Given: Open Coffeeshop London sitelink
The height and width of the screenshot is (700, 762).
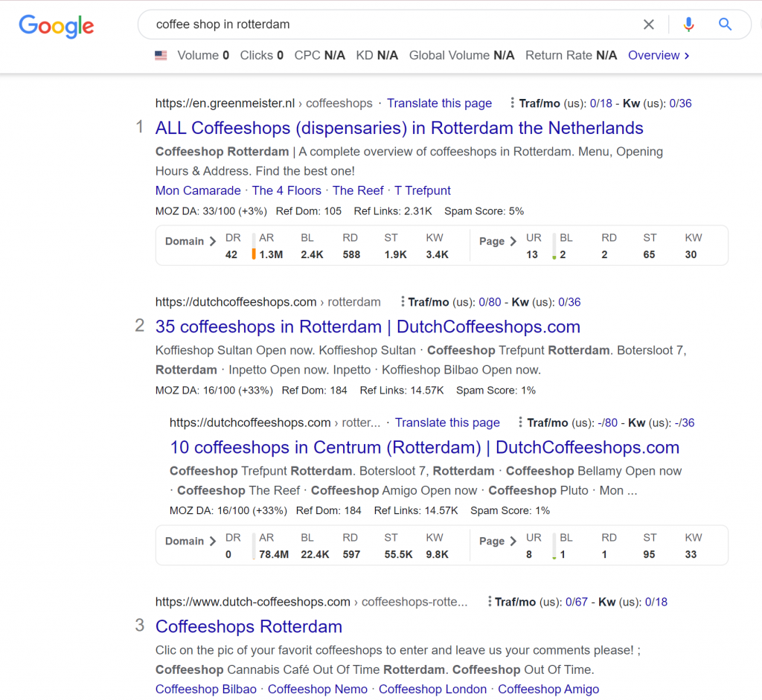Looking at the screenshot, I should (x=432, y=689).
